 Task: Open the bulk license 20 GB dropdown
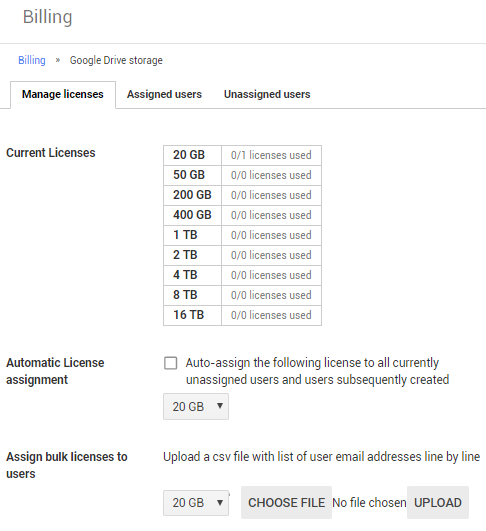(x=196, y=503)
